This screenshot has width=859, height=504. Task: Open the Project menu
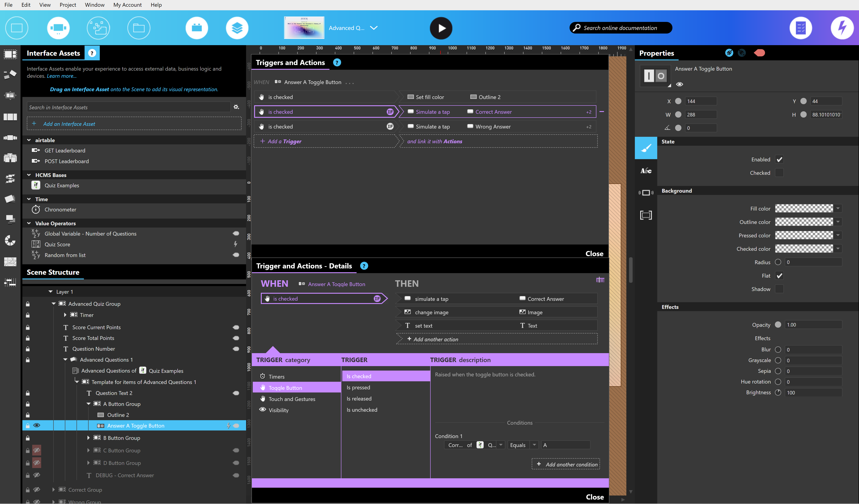coord(68,5)
